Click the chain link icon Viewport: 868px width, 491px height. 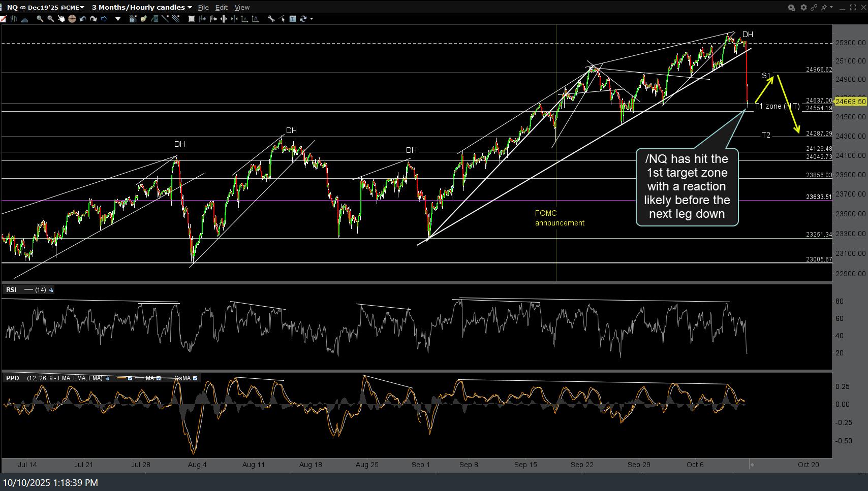point(814,7)
